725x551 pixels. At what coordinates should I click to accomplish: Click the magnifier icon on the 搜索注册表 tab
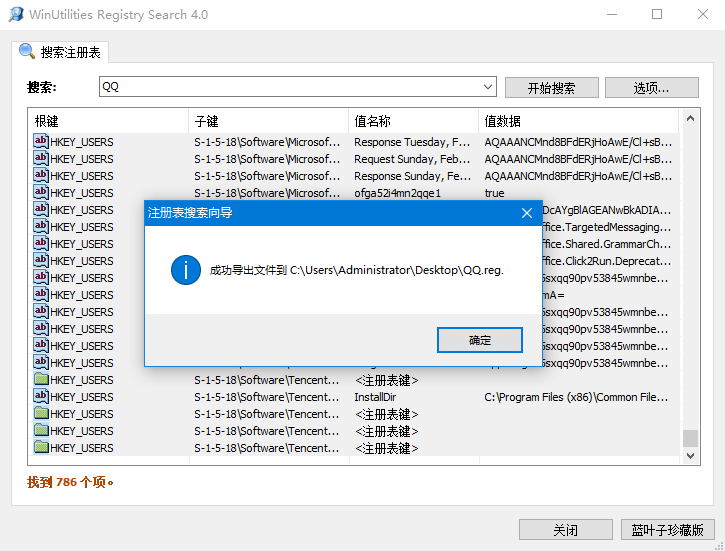(x=27, y=51)
